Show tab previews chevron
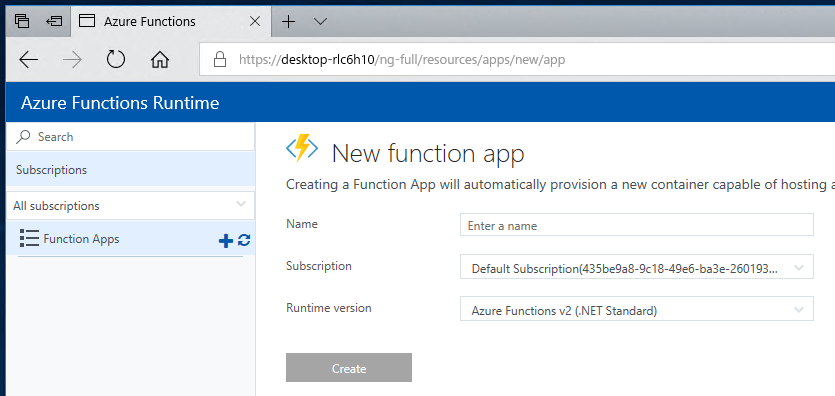The height and width of the screenshot is (396, 835). [320, 21]
